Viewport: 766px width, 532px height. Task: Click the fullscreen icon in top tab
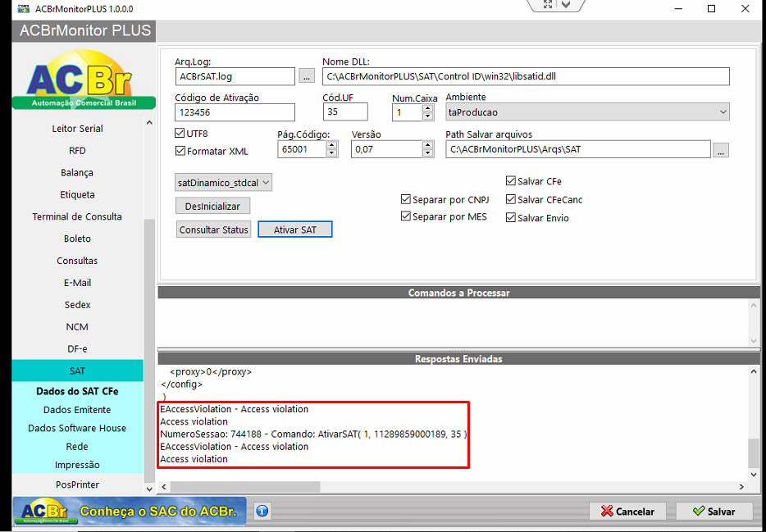(x=548, y=4)
